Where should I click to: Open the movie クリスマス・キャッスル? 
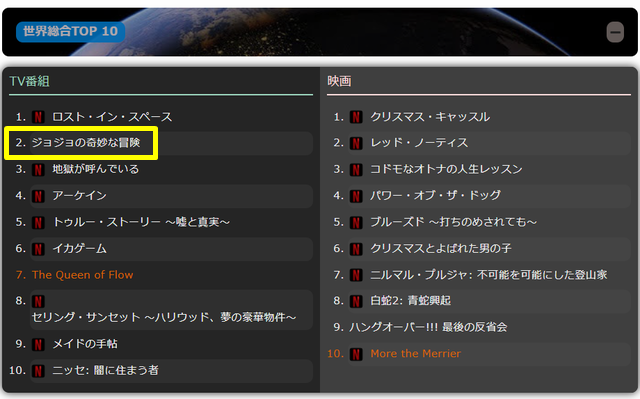430,117
